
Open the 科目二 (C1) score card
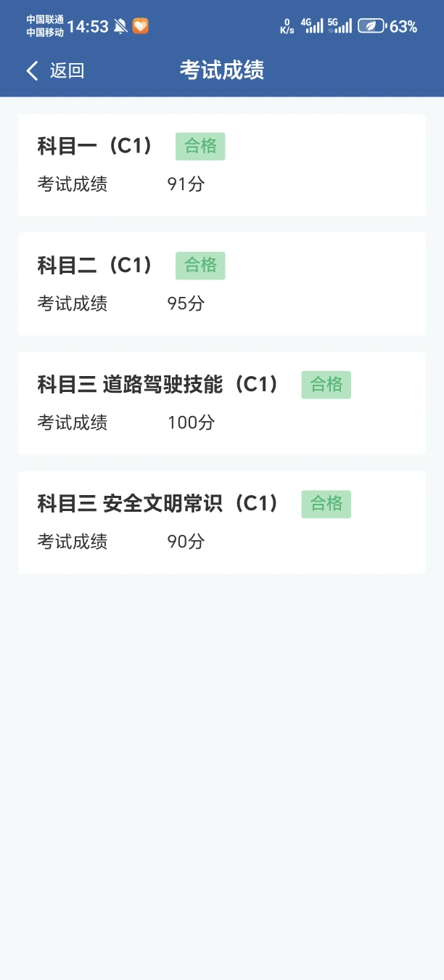[222, 284]
